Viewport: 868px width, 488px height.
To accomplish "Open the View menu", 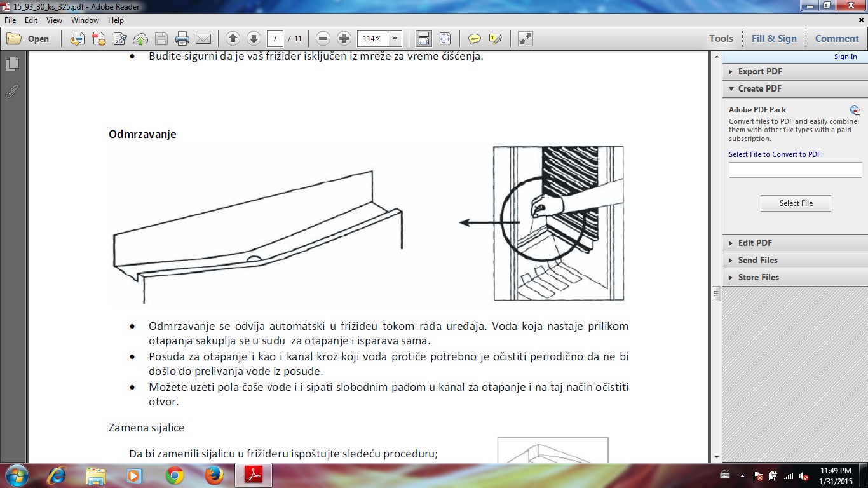I will coord(54,20).
